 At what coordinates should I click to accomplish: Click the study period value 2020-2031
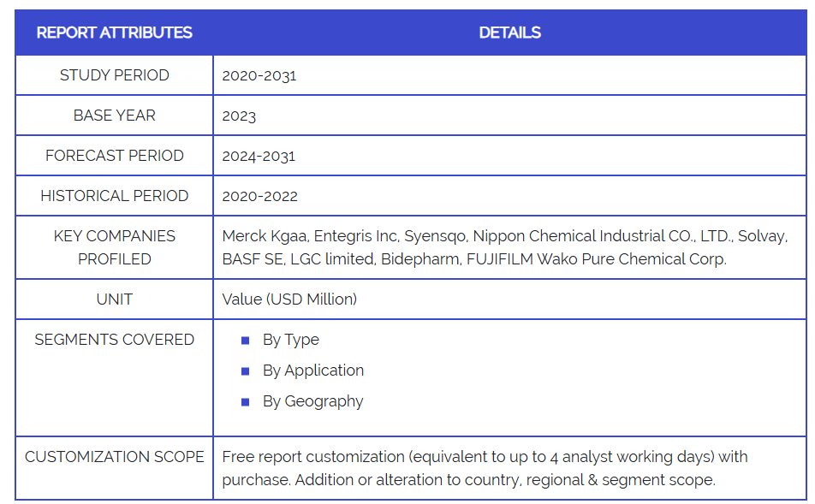[x=259, y=75]
